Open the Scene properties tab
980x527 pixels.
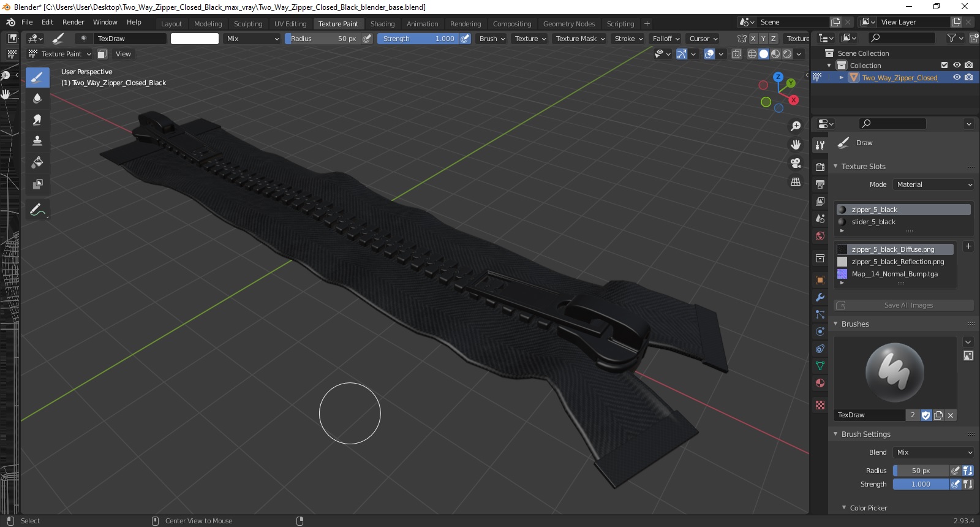[x=820, y=219]
